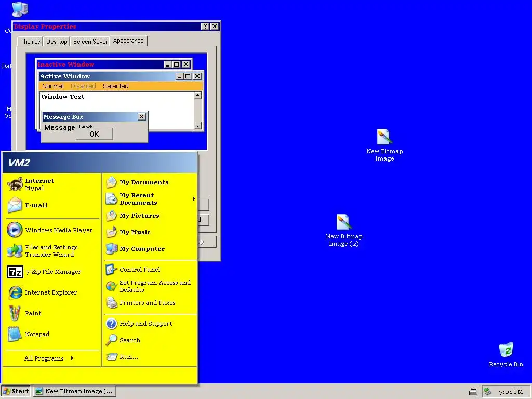The height and width of the screenshot is (399, 532).
Task: Open E-mail envelope icon
Action: pyautogui.click(x=15, y=205)
